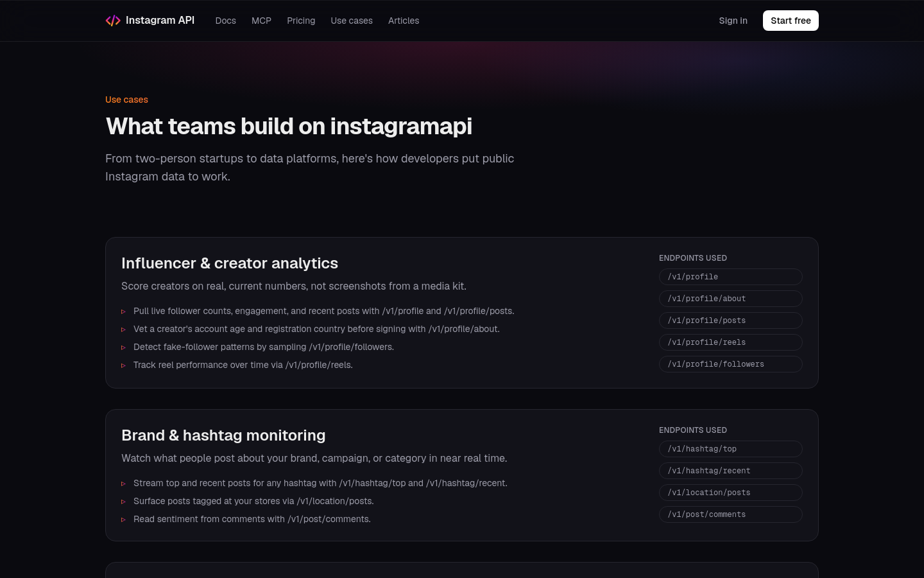This screenshot has width=924, height=578.
Task: Click Watch what people post about your brand text
Action: 314,458
